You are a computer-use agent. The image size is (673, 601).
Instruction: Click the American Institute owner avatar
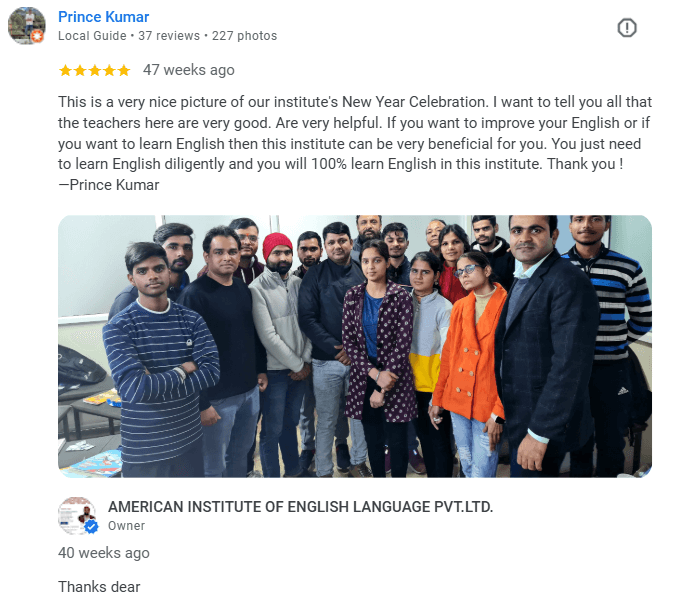point(77,516)
